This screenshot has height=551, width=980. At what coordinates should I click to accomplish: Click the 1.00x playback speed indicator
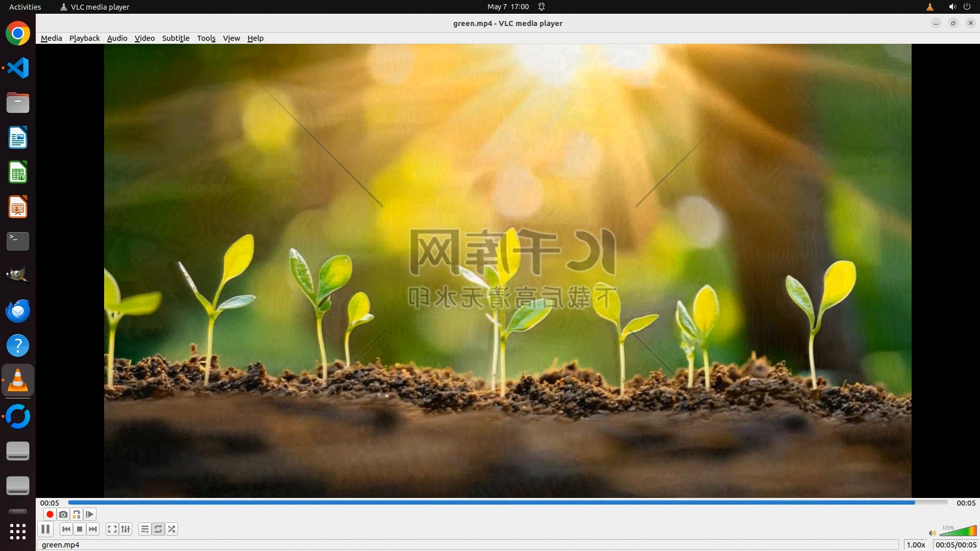tap(916, 544)
